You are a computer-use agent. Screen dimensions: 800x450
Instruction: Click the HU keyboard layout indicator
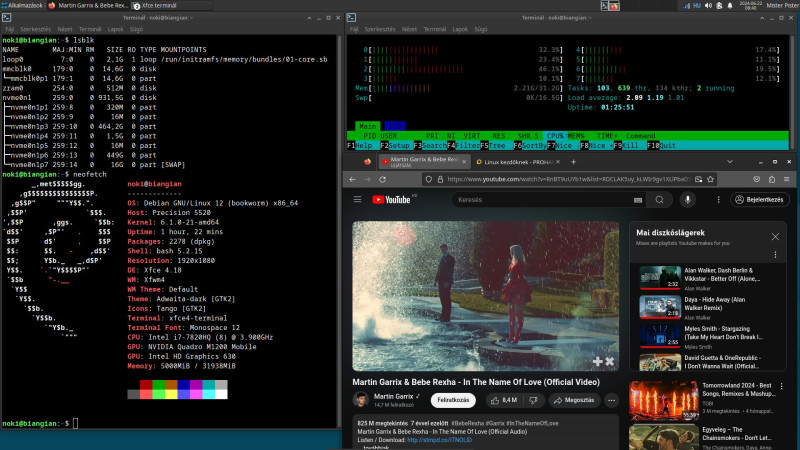pyautogui.click(x=697, y=6)
